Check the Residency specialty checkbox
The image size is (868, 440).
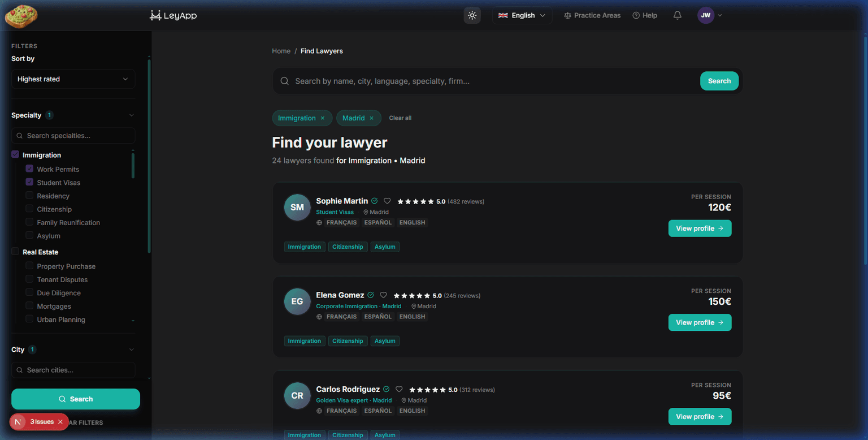coord(29,196)
